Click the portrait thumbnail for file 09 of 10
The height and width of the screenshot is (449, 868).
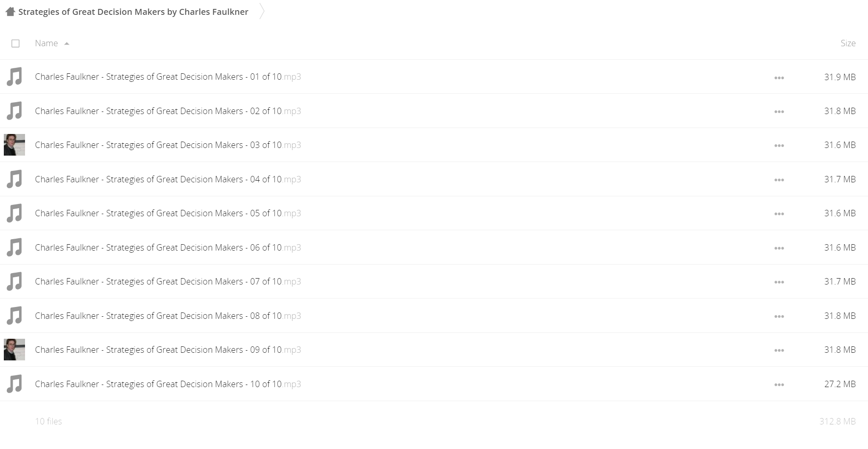[14, 349]
